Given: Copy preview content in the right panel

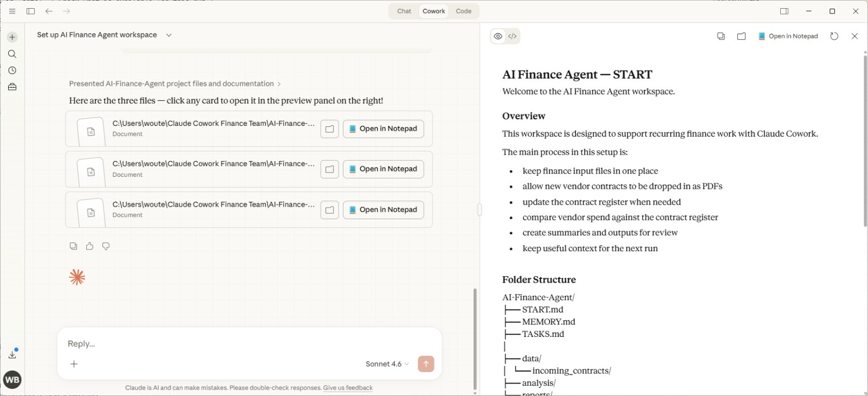Looking at the screenshot, I should point(721,36).
